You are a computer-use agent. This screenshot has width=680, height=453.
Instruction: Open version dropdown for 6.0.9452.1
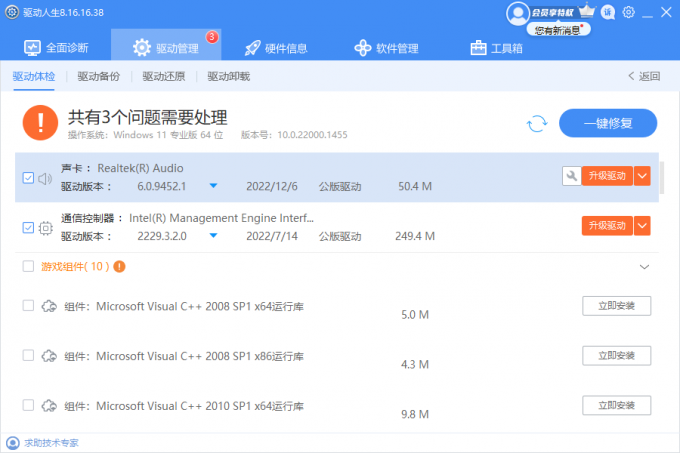213,186
